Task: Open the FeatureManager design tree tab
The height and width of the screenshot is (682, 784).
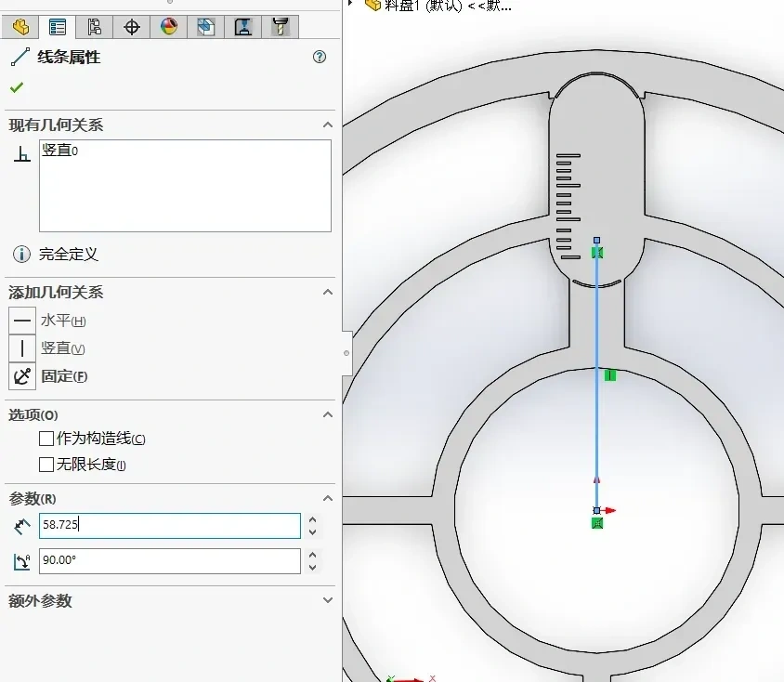Action: [20, 27]
